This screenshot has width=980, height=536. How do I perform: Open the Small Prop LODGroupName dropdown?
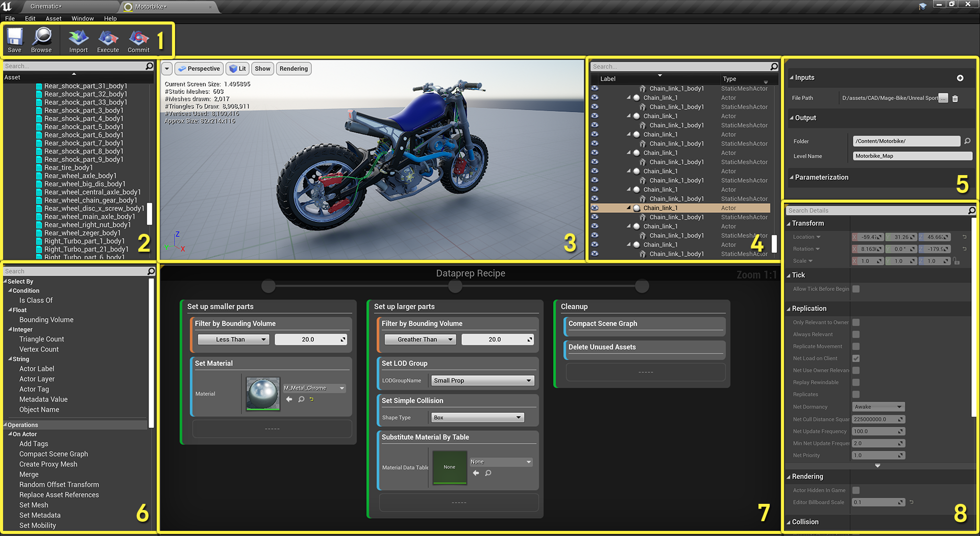[482, 380]
